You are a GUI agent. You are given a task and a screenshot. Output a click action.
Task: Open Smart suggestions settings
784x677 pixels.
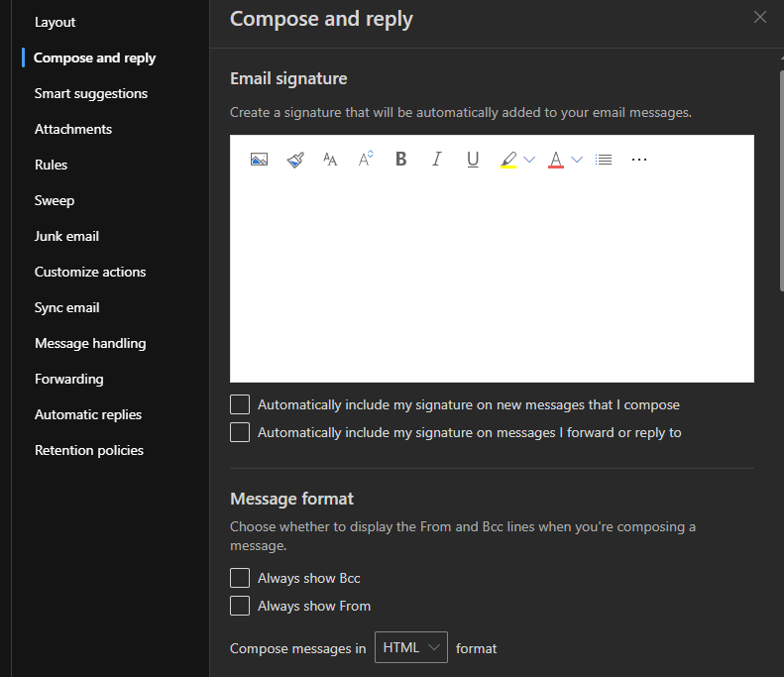pyautogui.click(x=91, y=93)
